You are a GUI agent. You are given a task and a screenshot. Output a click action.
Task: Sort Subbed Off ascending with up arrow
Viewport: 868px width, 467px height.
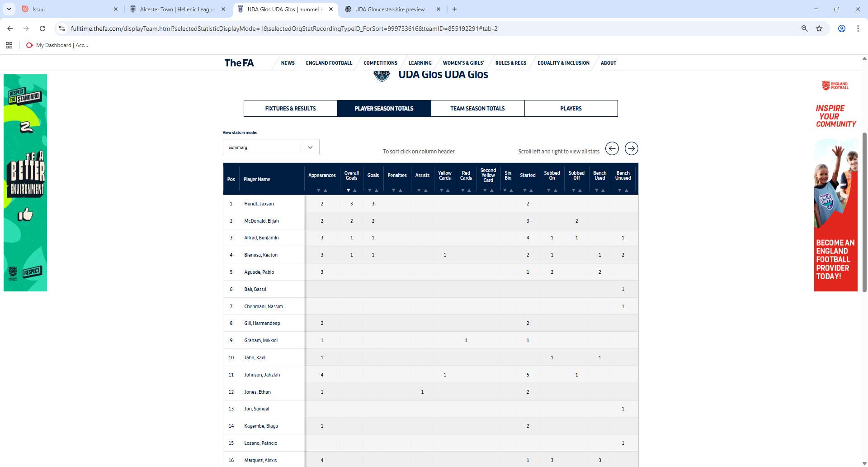click(580, 191)
